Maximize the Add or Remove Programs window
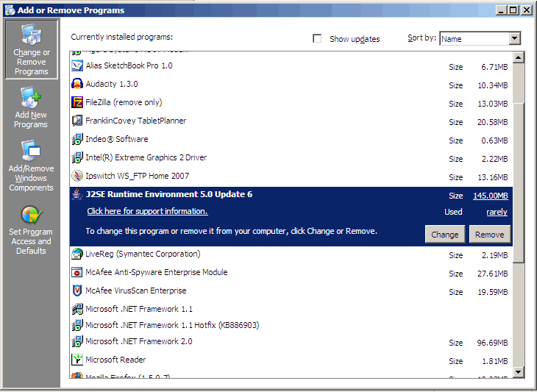The image size is (537, 392). coord(513,10)
